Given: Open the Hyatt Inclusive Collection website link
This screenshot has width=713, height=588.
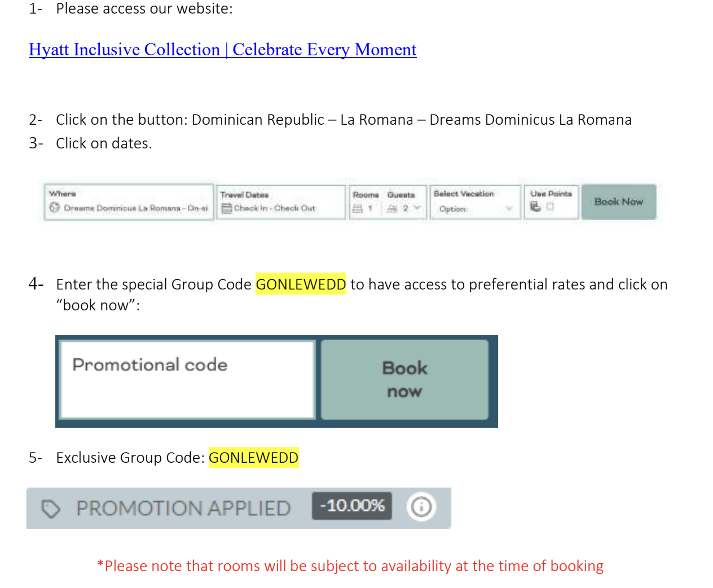Looking at the screenshot, I should (223, 50).
